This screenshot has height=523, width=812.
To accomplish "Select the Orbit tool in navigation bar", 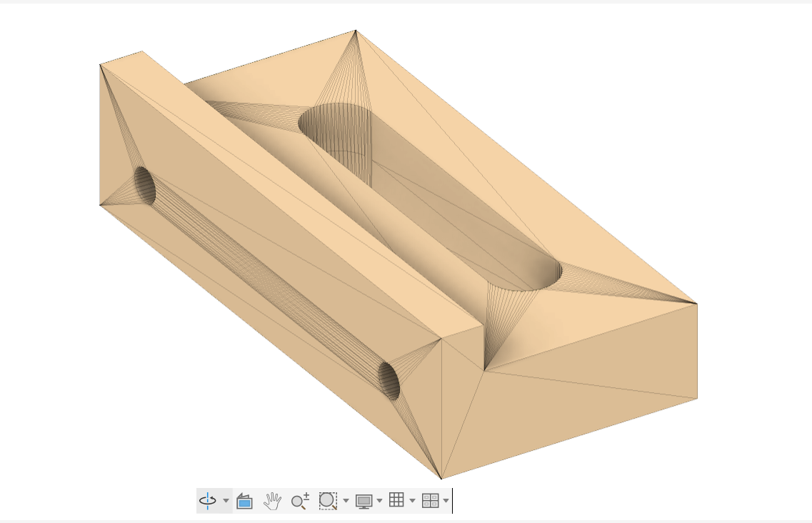I will (x=208, y=501).
